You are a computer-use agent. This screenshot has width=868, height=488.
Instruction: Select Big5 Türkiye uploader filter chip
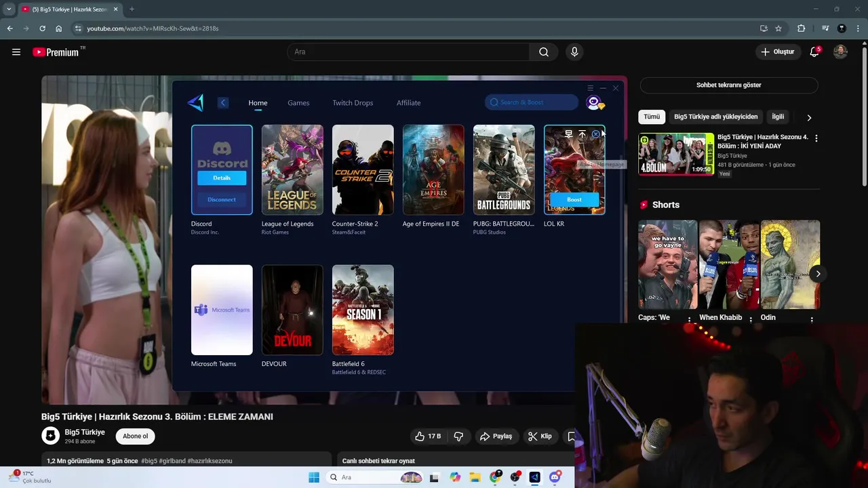(715, 117)
